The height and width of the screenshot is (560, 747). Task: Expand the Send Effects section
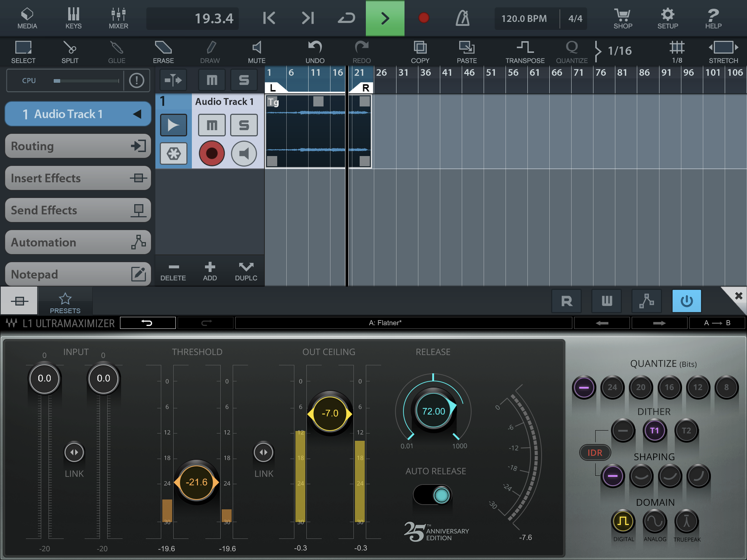78,210
